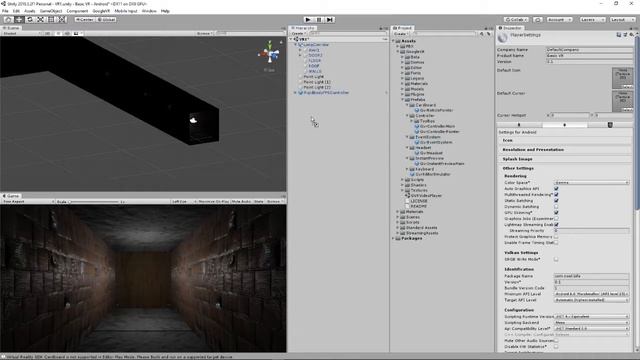Viewport: 640px width, 360px height.
Task: Toggle Auto Graphics API checkbox
Action: click(556, 189)
